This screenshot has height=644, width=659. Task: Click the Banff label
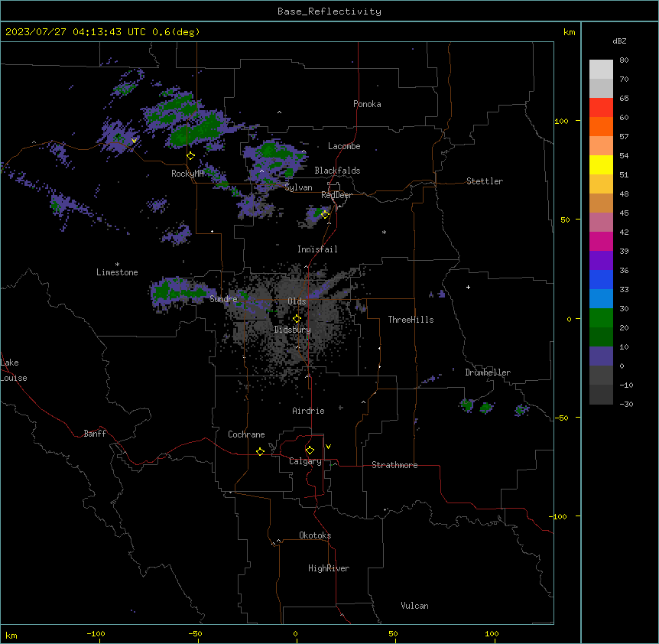[95, 434]
